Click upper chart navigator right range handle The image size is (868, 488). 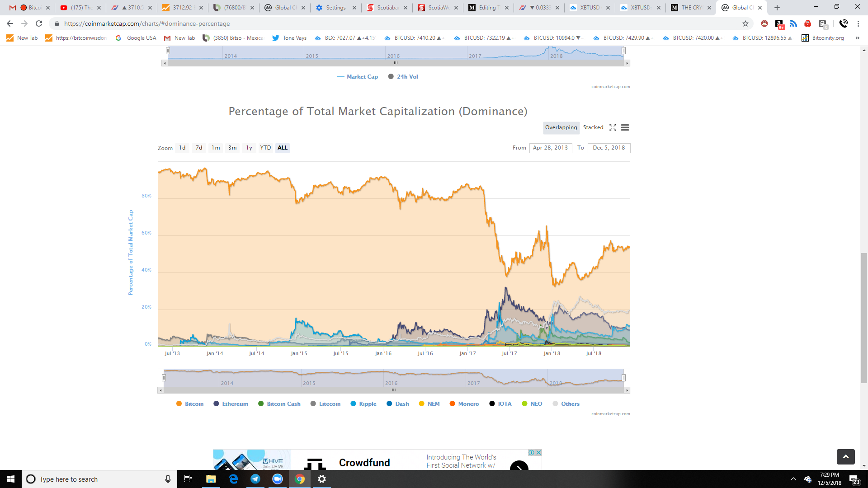point(623,51)
